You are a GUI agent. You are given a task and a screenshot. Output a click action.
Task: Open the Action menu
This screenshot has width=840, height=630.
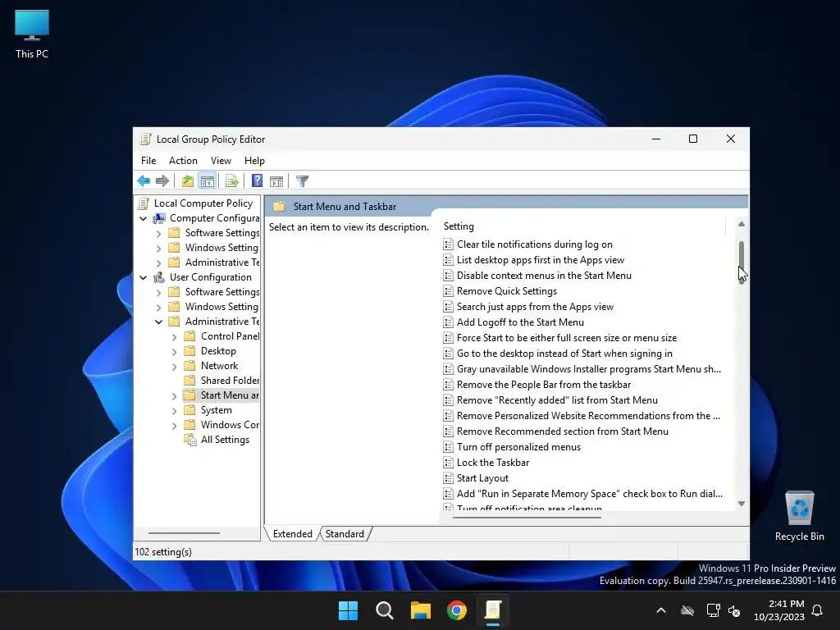tap(183, 161)
